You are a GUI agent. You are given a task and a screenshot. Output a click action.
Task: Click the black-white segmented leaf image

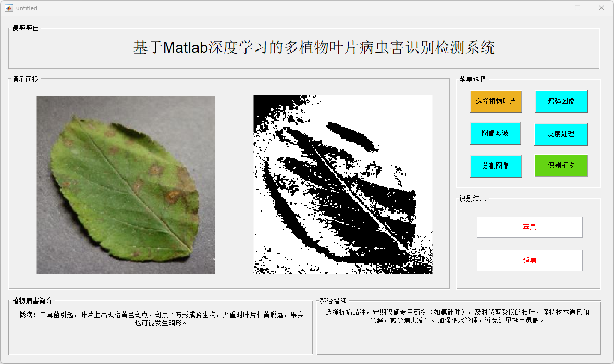(x=342, y=184)
